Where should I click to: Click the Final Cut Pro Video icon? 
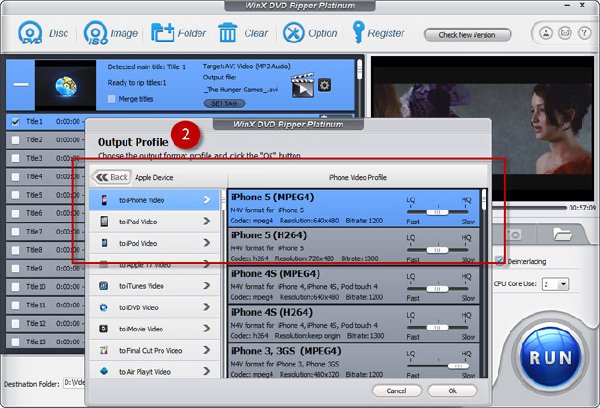(x=103, y=350)
